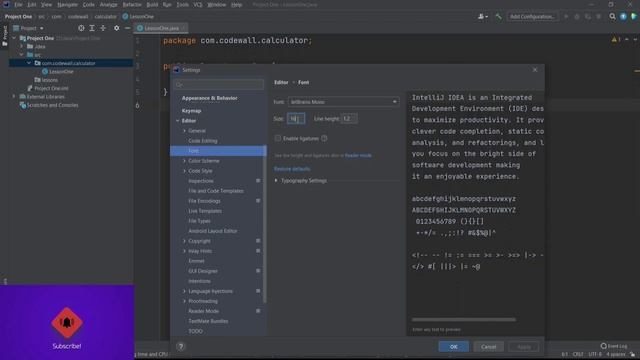Open Project panel gear options

click(x=116, y=28)
